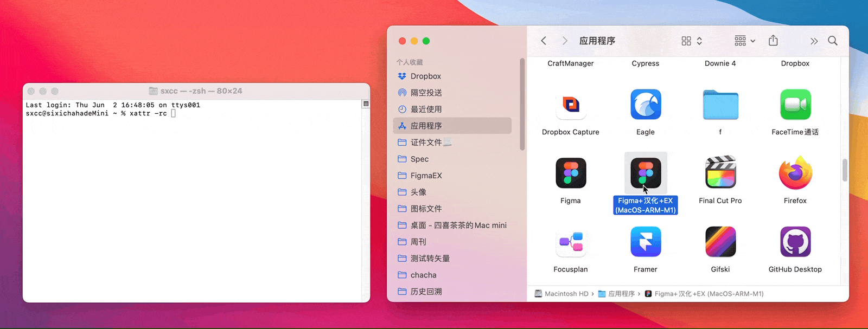Select the Framer app icon
The width and height of the screenshot is (868, 329).
pyautogui.click(x=646, y=242)
